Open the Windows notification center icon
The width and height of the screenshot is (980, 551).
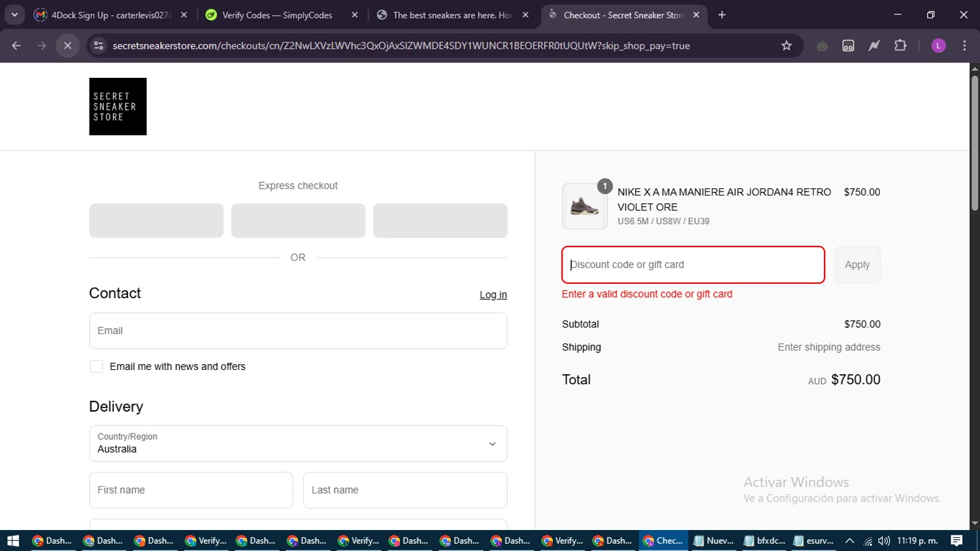click(956, 541)
